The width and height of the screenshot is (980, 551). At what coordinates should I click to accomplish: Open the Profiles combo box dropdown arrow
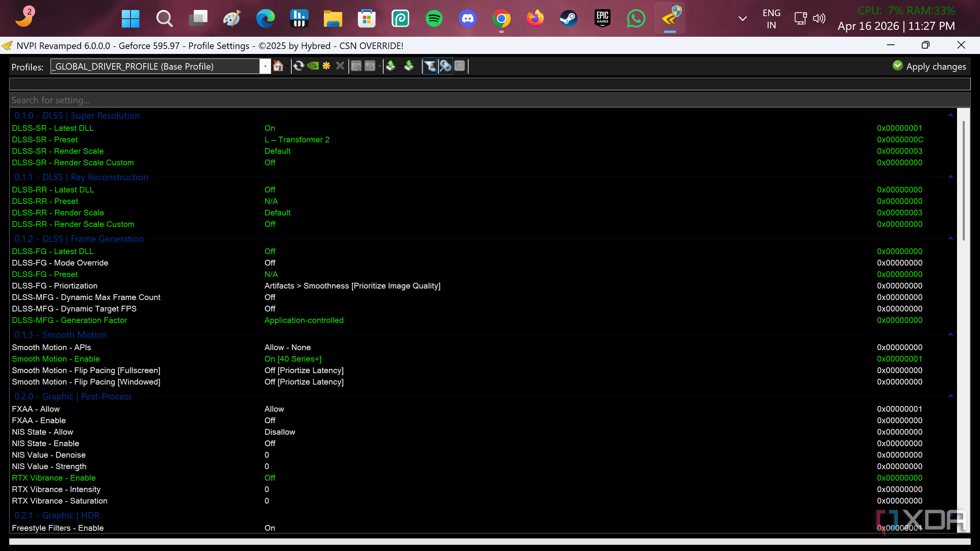point(265,66)
